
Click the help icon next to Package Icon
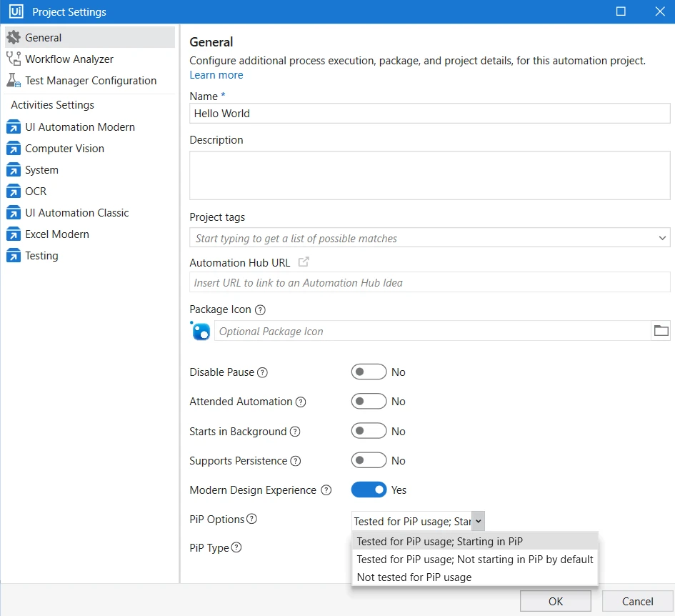point(260,309)
